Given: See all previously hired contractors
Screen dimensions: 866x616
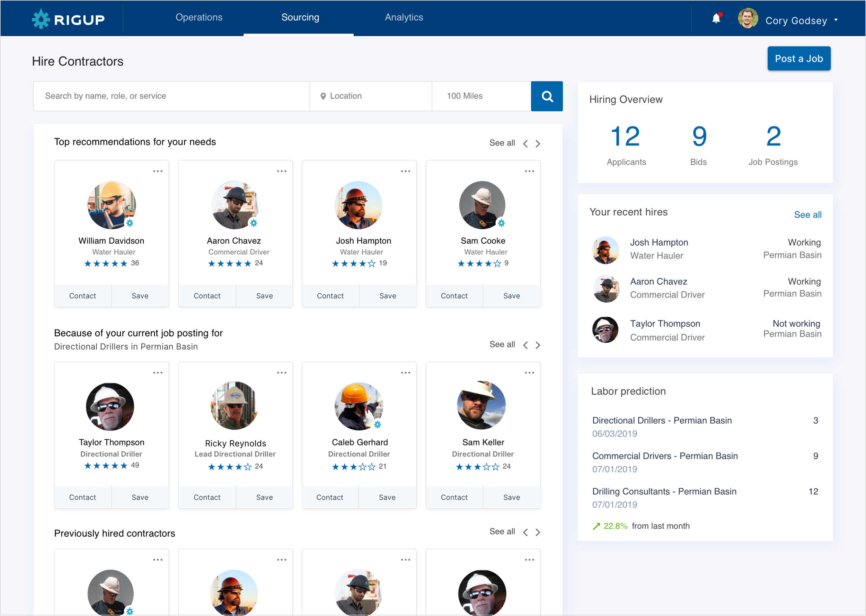Looking at the screenshot, I should pos(502,531).
